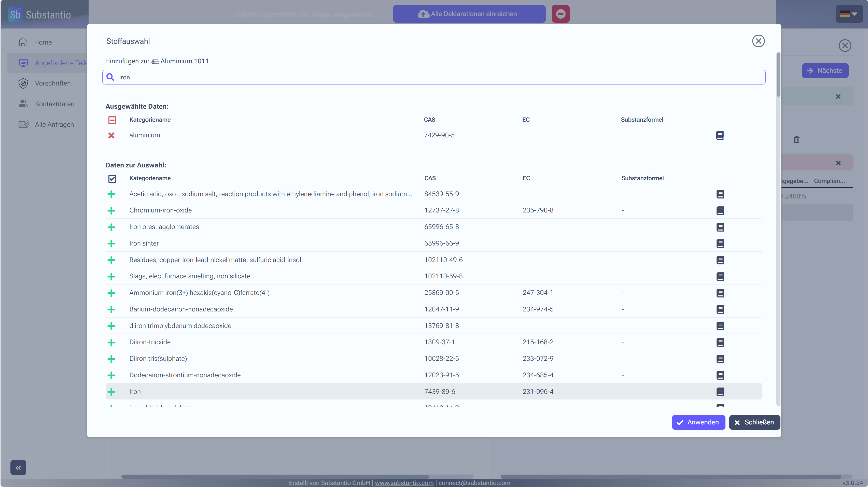The height and width of the screenshot is (487, 868).
Task: Select Iron sinter row text
Action: tap(144, 243)
